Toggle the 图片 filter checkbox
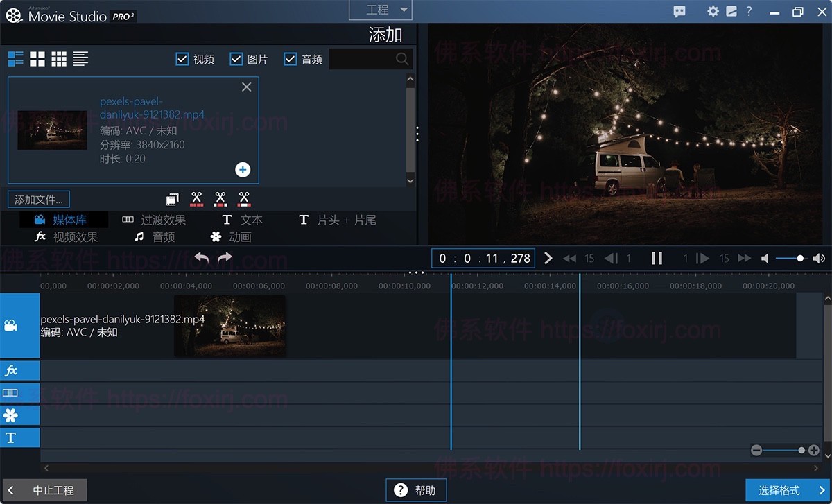 236,60
